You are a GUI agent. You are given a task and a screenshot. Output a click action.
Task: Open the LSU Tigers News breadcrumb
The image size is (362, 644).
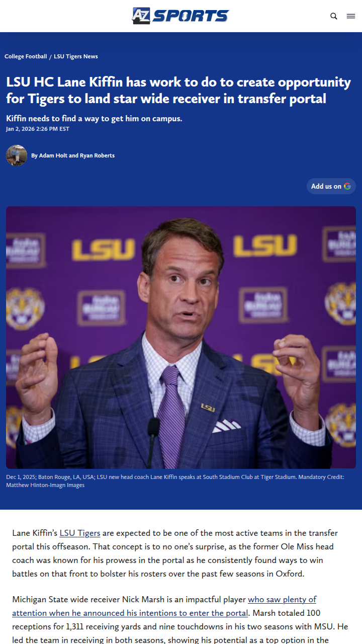click(76, 56)
